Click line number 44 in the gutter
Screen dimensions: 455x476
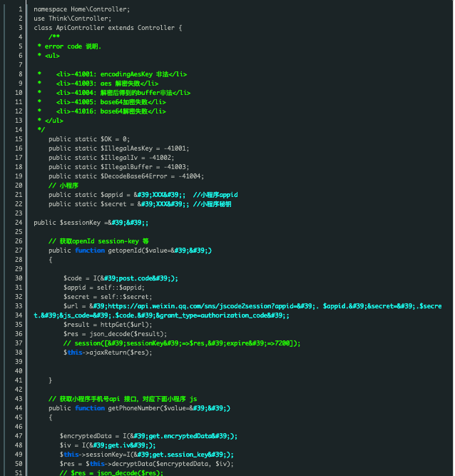(x=19, y=408)
